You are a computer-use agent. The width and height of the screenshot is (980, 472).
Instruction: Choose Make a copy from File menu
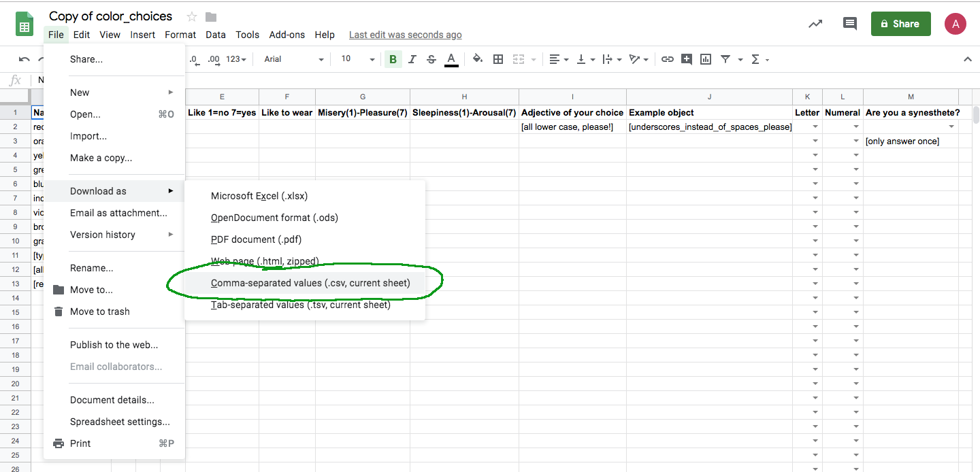coord(101,158)
